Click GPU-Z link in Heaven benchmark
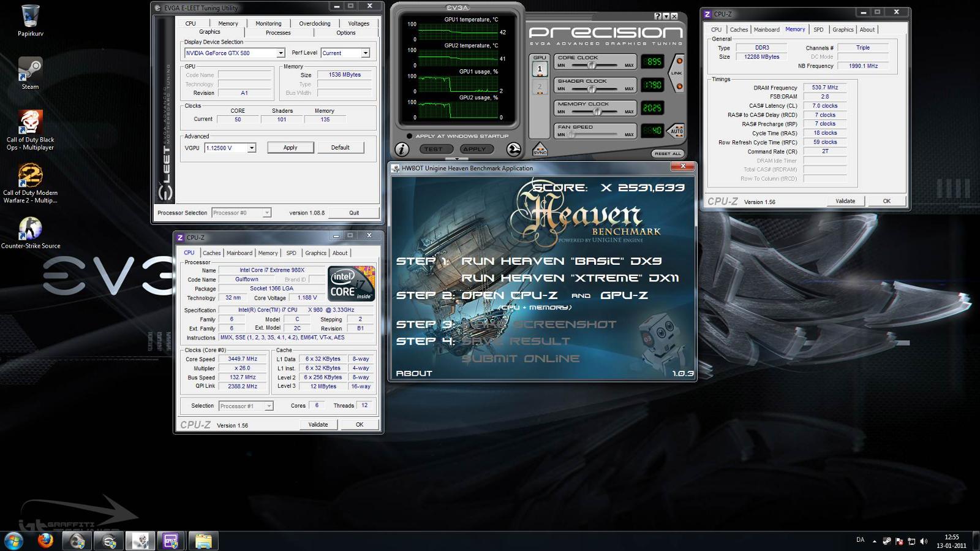The width and height of the screenshot is (980, 551). coord(624,295)
